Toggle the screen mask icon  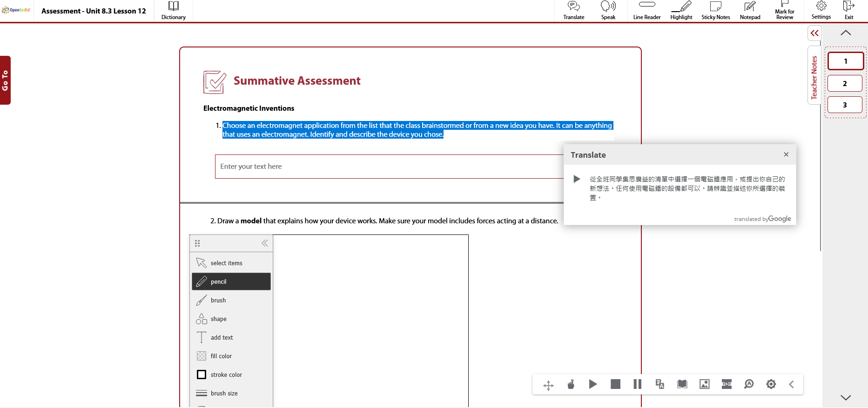[727, 384]
